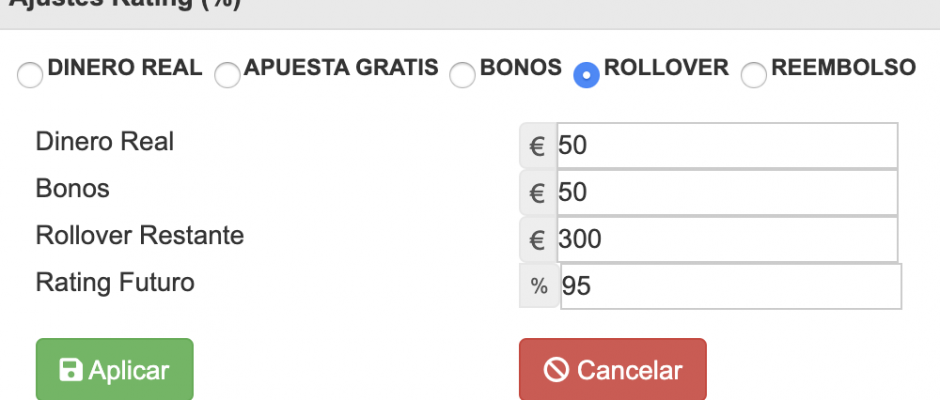The image size is (940, 400).
Task: Choose the BONOS radio button
Action: pyautogui.click(x=462, y=76)
